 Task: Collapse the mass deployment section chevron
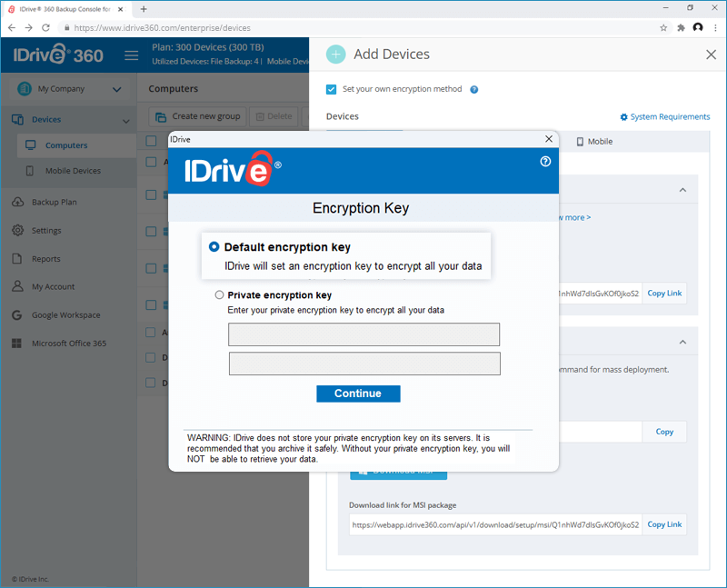682,343
